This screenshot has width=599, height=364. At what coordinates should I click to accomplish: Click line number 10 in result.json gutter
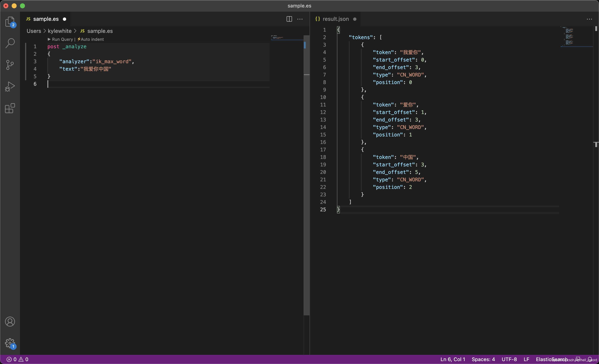(x=323, y=97)
